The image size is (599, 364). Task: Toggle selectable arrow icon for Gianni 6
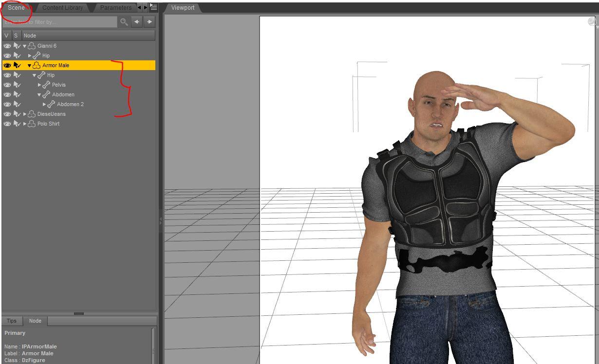pos(17,46)
